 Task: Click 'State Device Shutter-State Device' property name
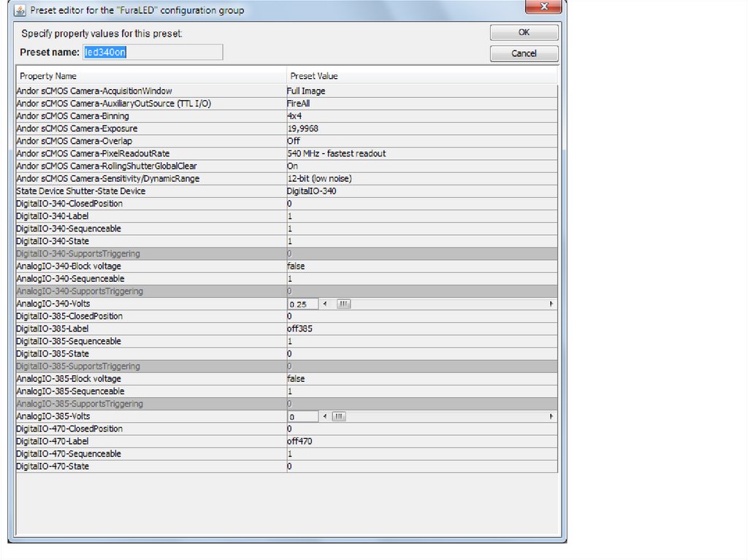tap(80, 191)
